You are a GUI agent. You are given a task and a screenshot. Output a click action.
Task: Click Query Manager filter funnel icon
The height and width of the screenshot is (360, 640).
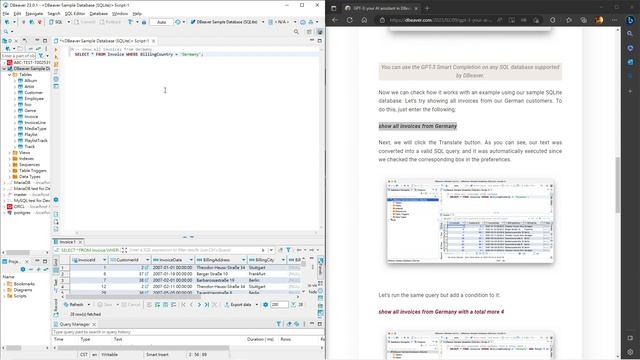tap(279, 324)
